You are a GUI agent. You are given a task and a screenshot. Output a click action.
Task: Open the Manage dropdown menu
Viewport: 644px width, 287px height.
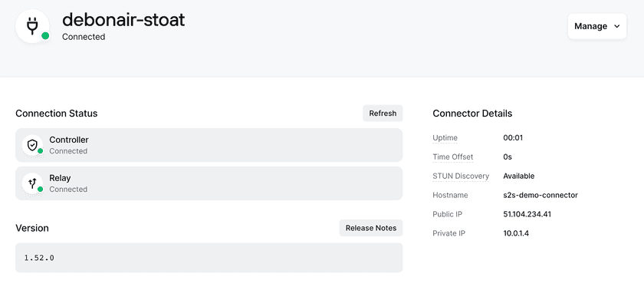point(597,26)
